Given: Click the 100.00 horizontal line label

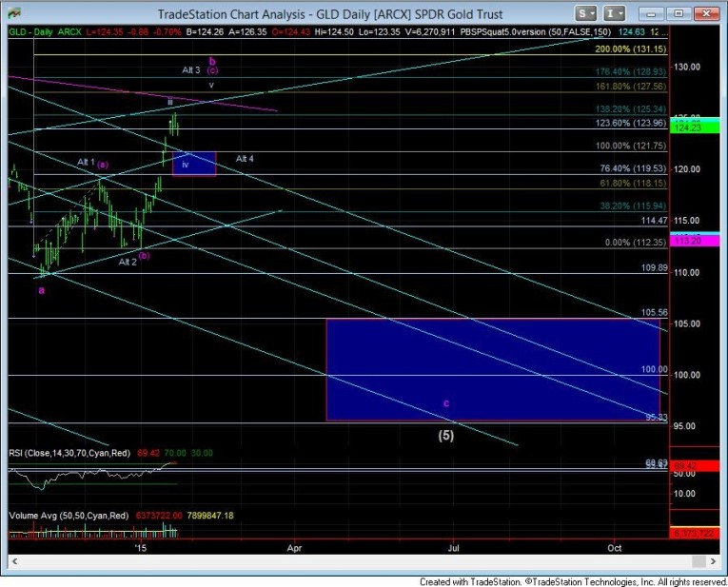Looking at the screenshot, I should tap(654, 369).
